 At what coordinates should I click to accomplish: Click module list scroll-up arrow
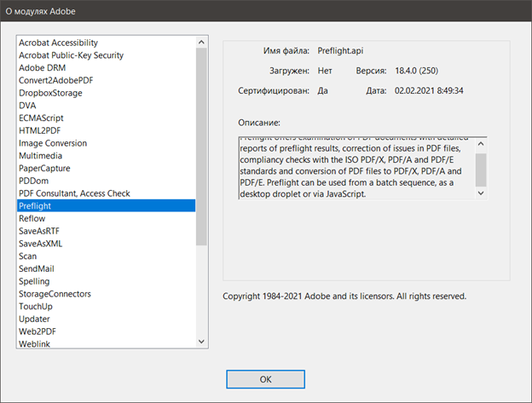pos(201,42)
